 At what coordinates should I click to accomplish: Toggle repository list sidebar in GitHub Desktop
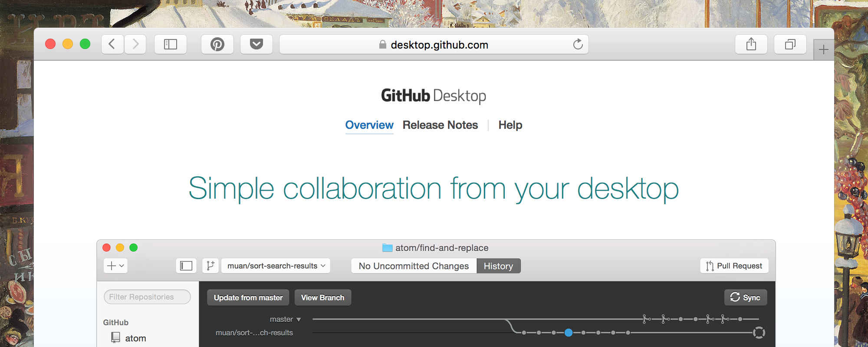(x=186, y=266)
